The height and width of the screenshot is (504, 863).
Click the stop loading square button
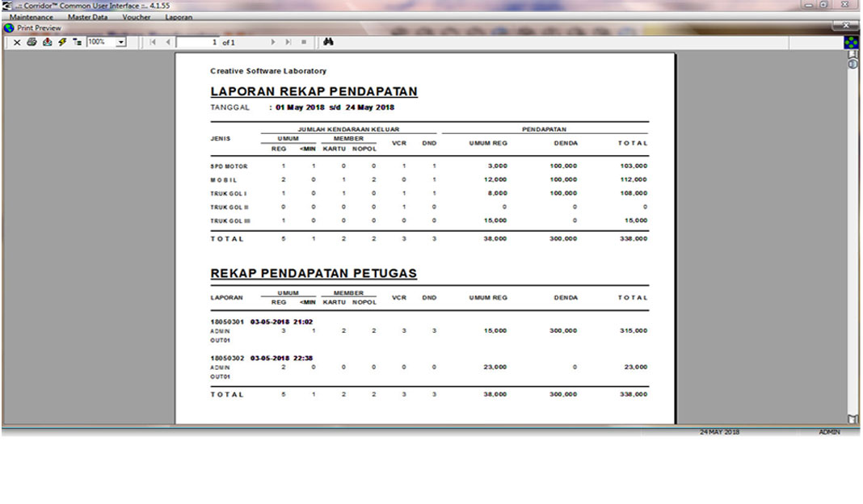(304, 42)
